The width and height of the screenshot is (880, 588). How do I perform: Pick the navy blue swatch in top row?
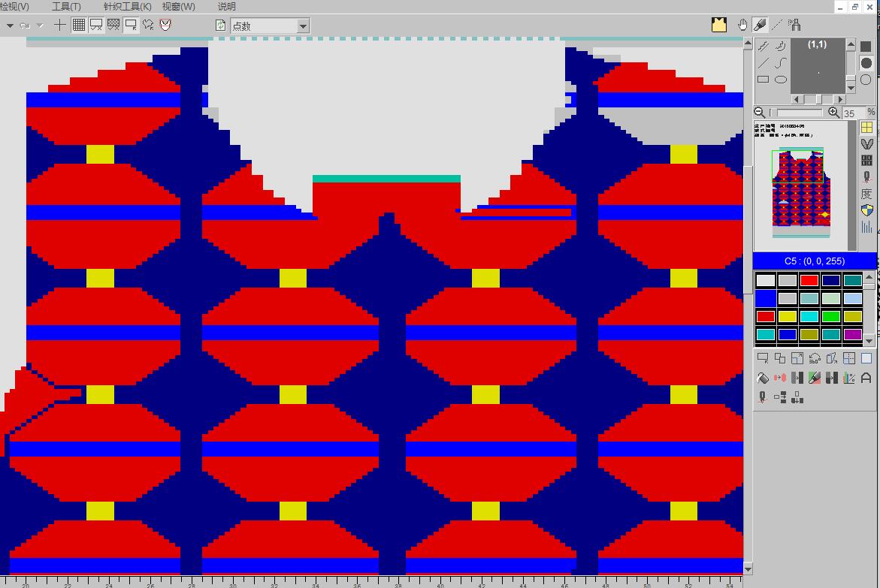(830, 280)
